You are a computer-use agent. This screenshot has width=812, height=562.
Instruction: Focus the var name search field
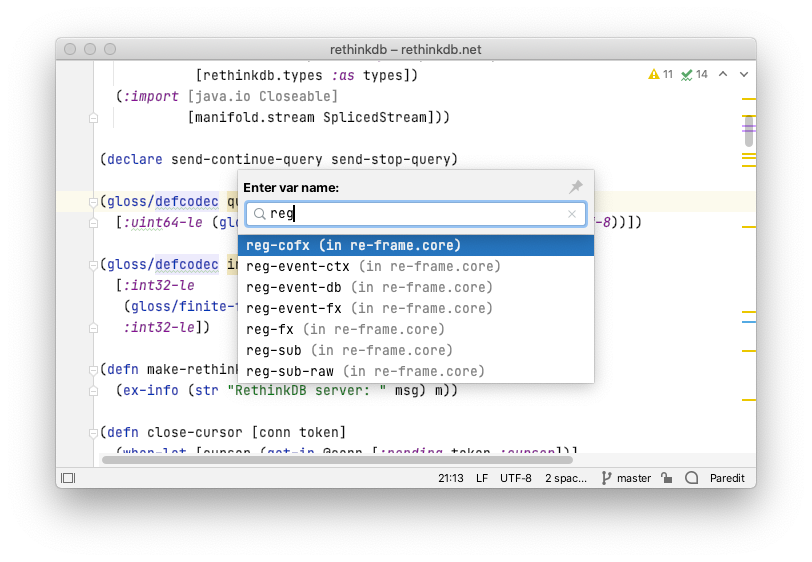click(416, 214)
